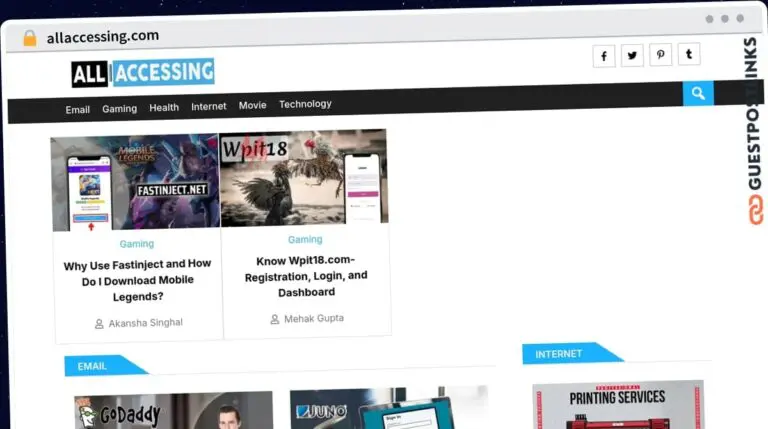Viewport: 768px width, 429px height.
Task: Open the Tumblr social icon
Action: coord(689,54)
